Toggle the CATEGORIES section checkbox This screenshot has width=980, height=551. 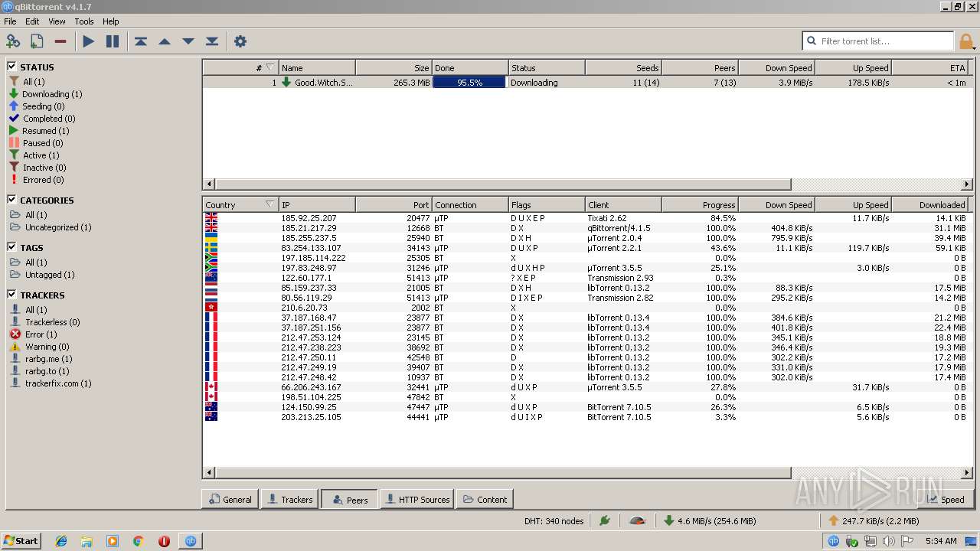pos(12,200)
